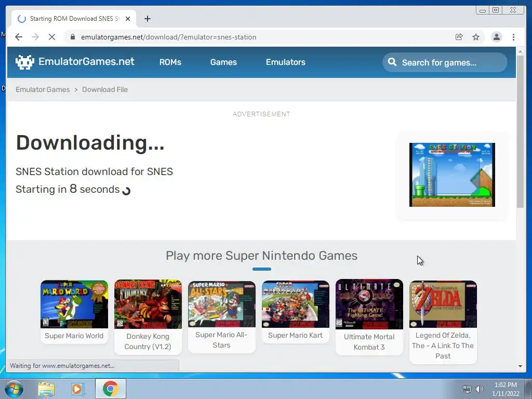Viewport: 532px width, 399px height.
Task: Click the EmulatorGames.net invader logo icon
Action: click(x=25, y=62)
